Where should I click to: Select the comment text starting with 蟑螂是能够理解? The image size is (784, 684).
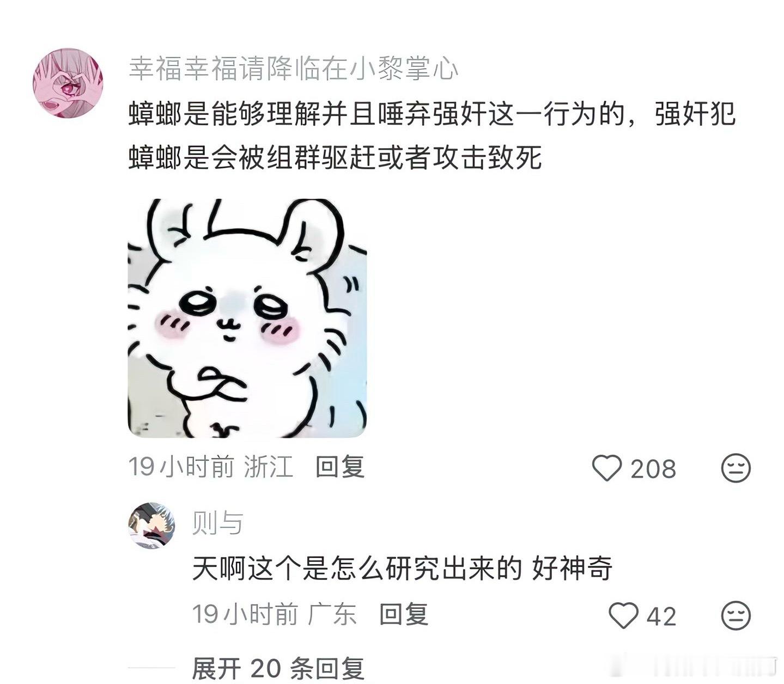point(432,136)
